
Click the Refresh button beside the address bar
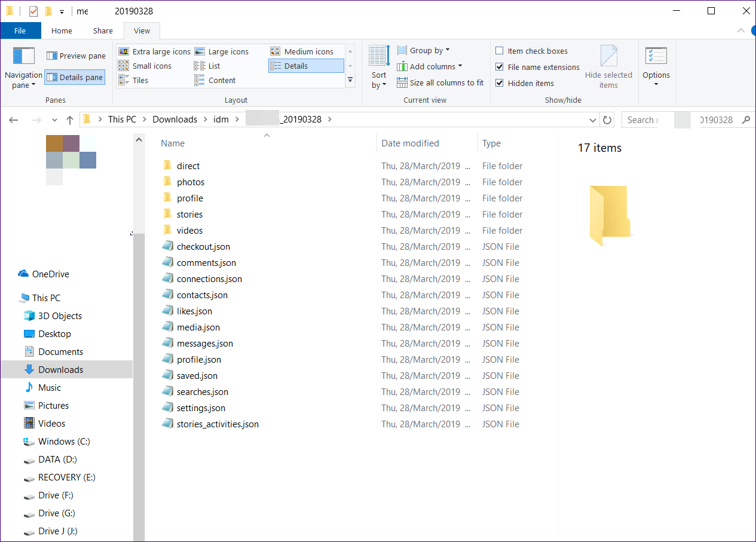click(607, 120)
